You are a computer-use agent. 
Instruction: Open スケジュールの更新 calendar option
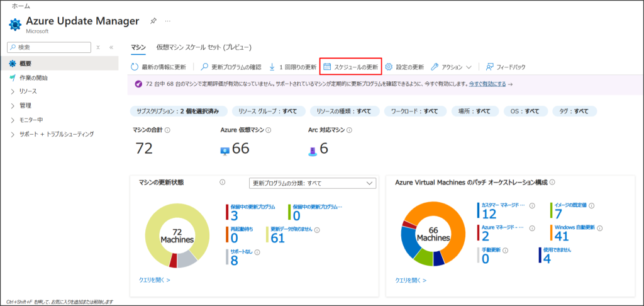click(350, 67)
